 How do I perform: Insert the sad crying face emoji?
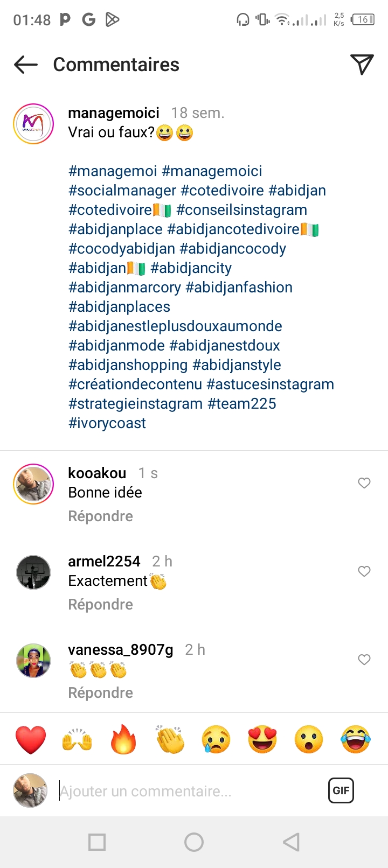[216, 739]
